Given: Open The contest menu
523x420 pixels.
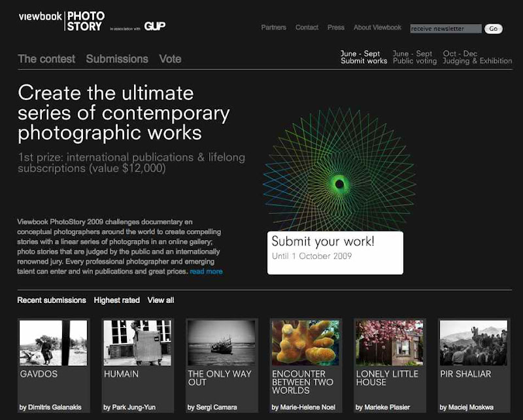Looking at the screenshot, I should pyautogui.click(x=46, y=59).
